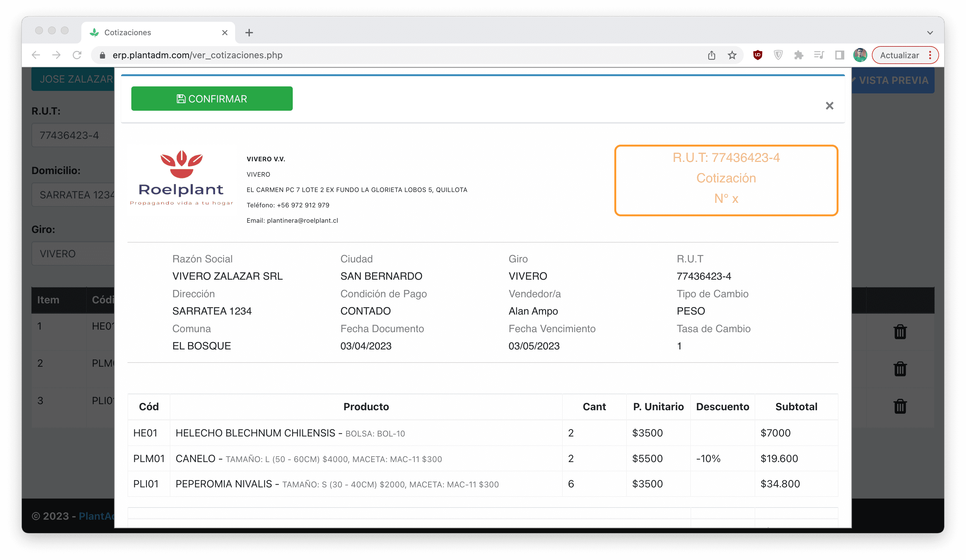
Task: Click the Roelplant logo image
Action: (x=181, y=178)
